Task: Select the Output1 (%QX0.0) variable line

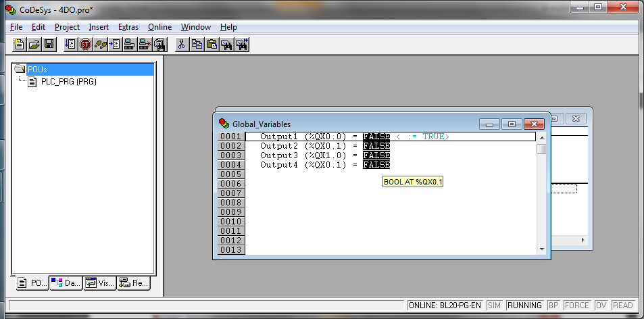Action: tap(390, 137)
